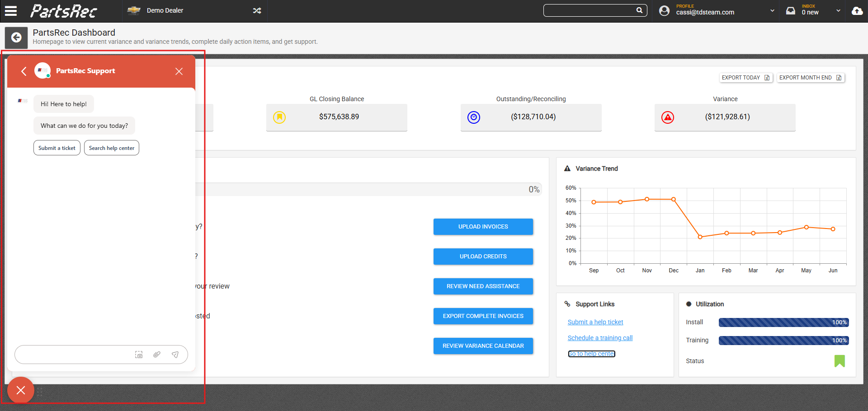Click the Chevrolet dealer logo icon

pyautogui.click(x=134, y=10)
